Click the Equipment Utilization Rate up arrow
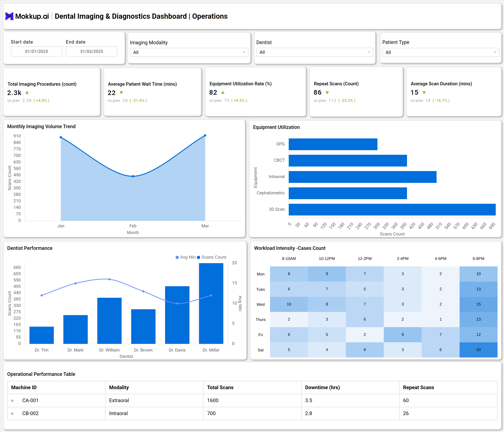This screenshot has height=432, width=504. [x=223, y=93]
